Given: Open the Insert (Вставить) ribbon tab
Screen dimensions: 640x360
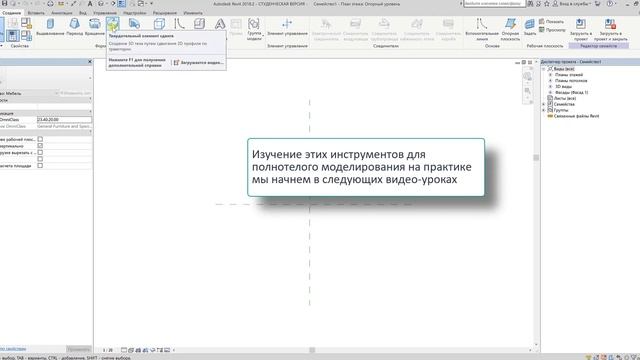Looking at the screenshot, I should tap(36, 13).
